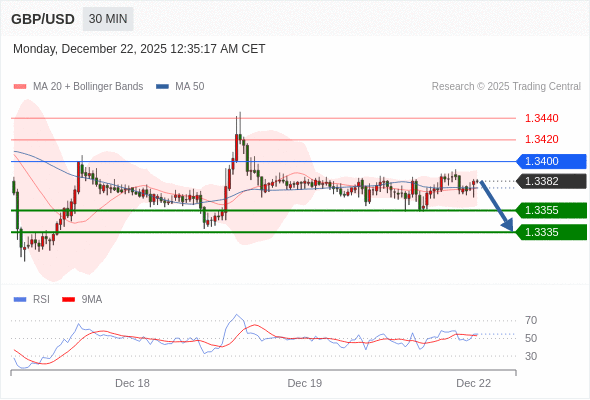Viewport: 590px width, 400px height.
Task: Click the GBP/USD pair title
Action: pyautogui.click(x=43, y=19)
